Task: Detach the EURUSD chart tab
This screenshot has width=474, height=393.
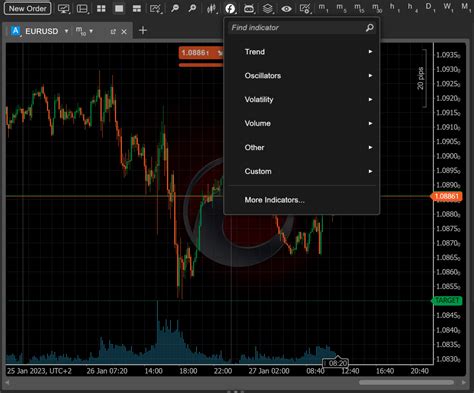Action: coord(113,32)
